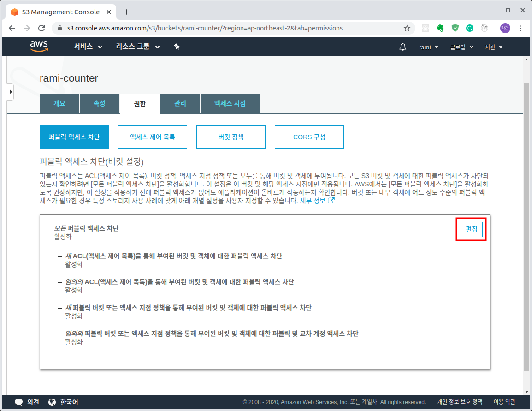Viewport: 532px width, 411px height.
Task: Click the green shield extension icon
Action: tap(455, 28)
